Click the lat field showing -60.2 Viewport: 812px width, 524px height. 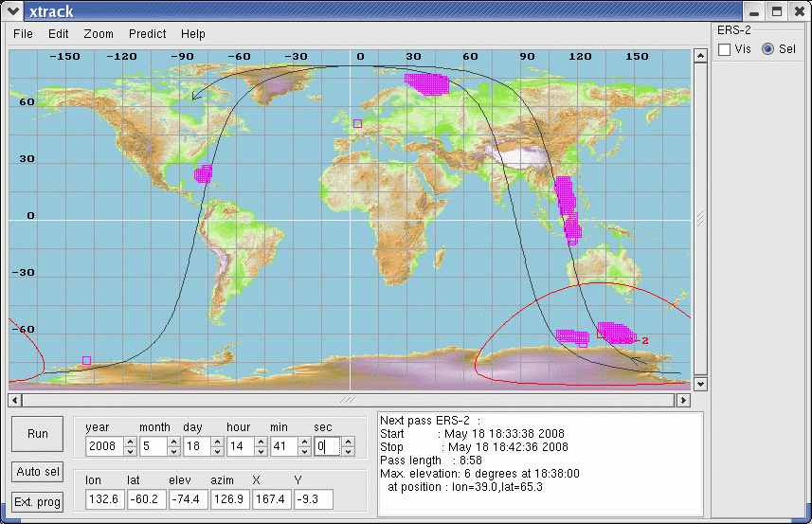click(147, 499)
